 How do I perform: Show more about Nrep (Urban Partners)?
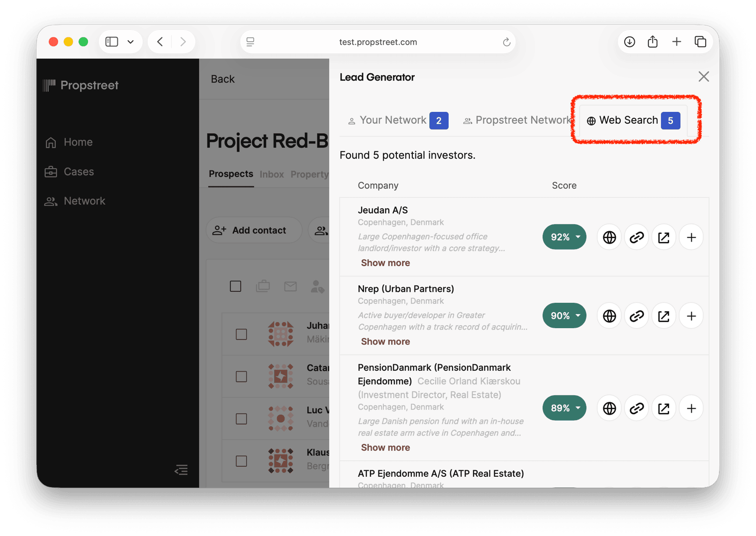point(385,342)
